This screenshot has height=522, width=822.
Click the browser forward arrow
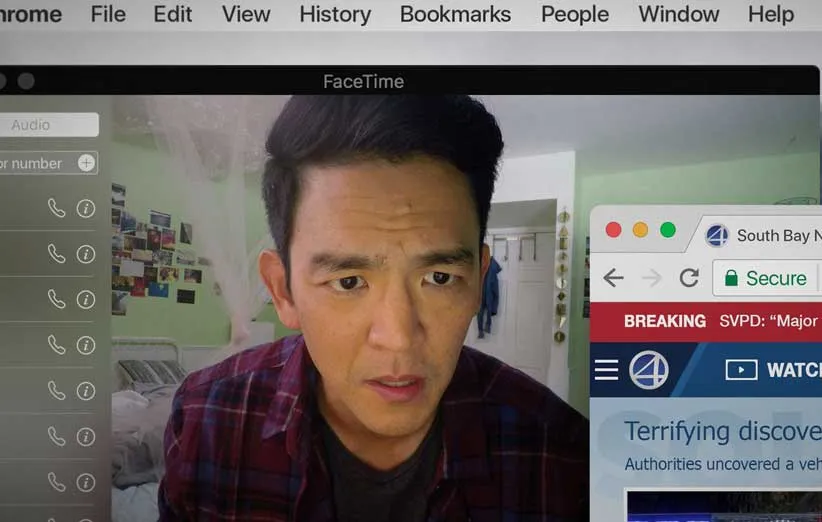[652, 278]
